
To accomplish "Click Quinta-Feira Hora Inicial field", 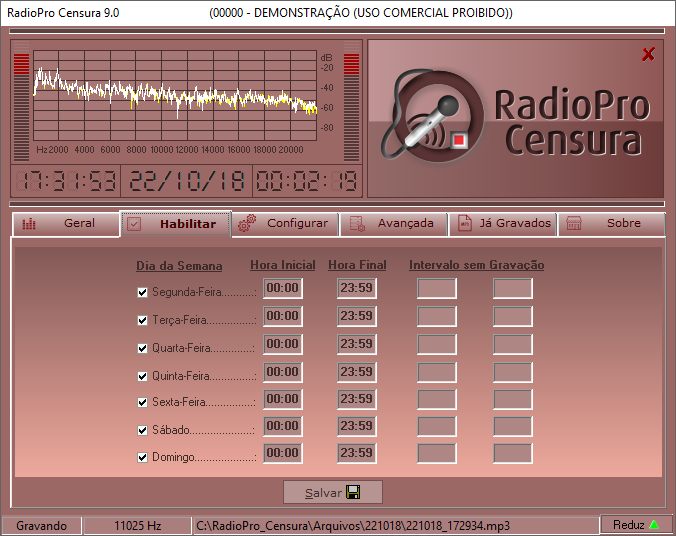I will 283,372.
